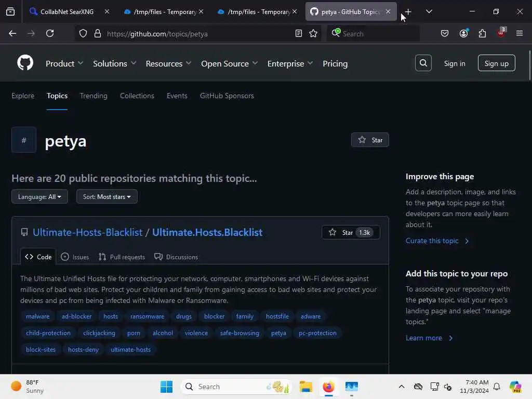This screenshot has width=532, height=399.
Task: Click the petya topic hash icon
Action: pos(24,140)
